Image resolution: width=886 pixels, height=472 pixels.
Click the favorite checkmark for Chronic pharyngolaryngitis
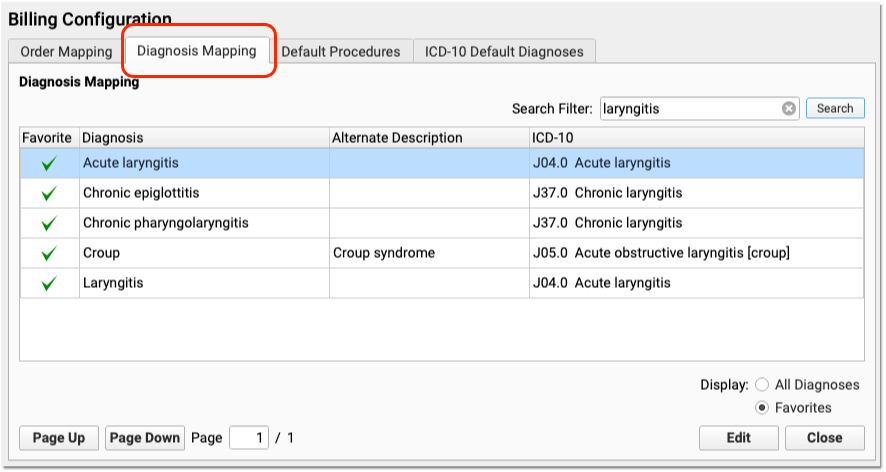pos(49,223)
